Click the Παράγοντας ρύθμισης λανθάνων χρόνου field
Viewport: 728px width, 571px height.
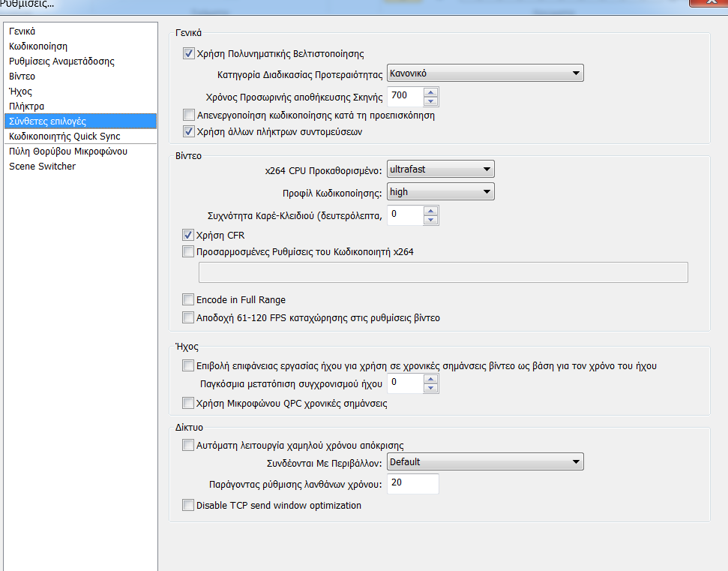pos(413,484)
